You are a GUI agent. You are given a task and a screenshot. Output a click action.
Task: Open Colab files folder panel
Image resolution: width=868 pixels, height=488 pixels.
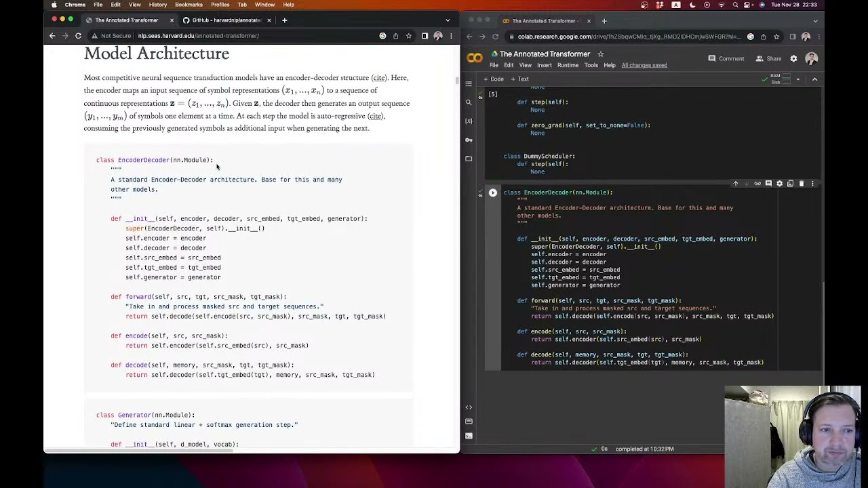469,159
